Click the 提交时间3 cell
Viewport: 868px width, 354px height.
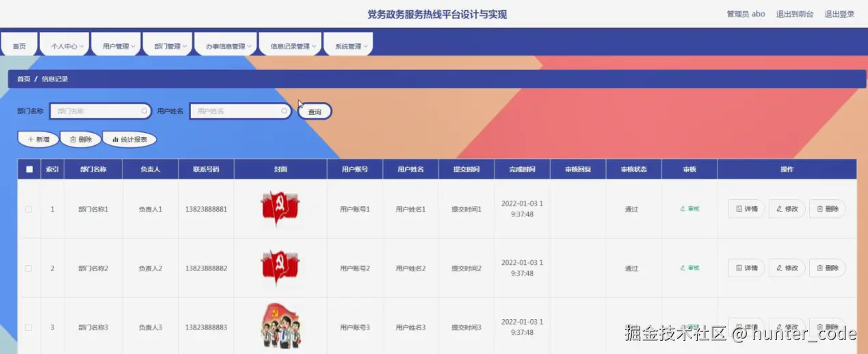click(x=466, y=327)
